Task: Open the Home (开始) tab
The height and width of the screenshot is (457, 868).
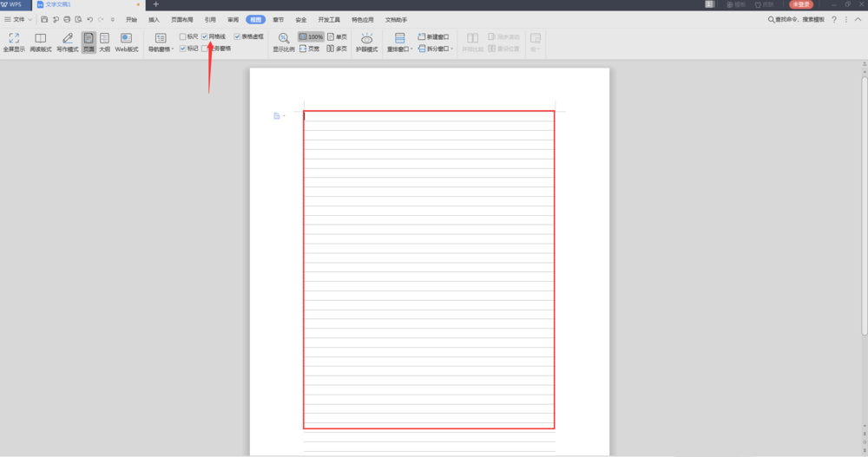Action: 131,19
